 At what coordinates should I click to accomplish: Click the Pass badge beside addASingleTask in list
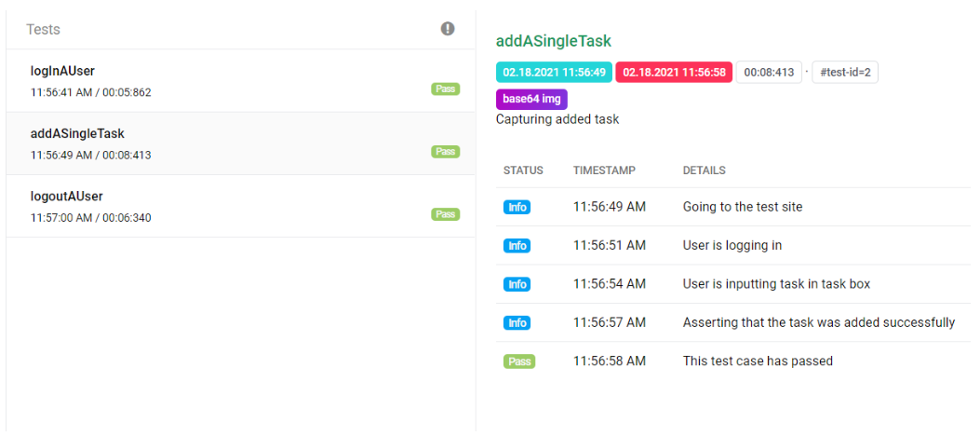(445, 152)
